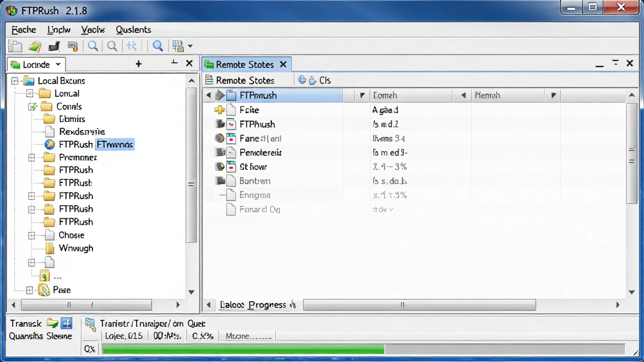Select the Rexdsnerite file
Viewport: 644px width, 362px height.
[x=82, y=132]
